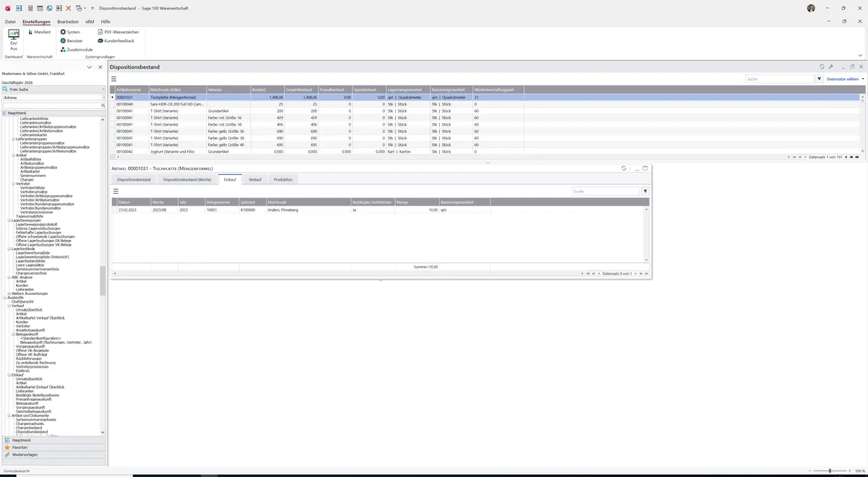The image size is (868, 477).
Task: Expand the Weitere Auswertungen tree node
Action: point(9,293)
